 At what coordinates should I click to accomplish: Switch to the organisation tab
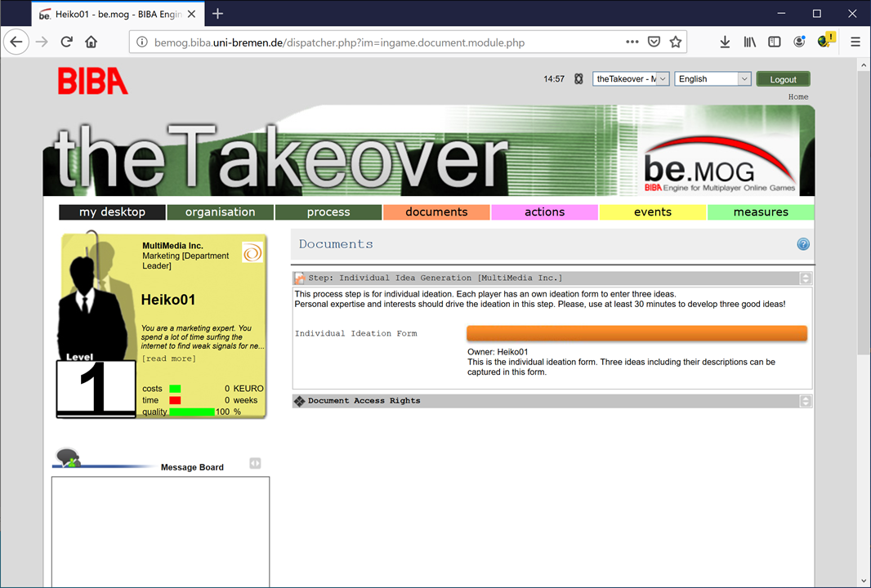pyautogui.click(x=221, y=212)
